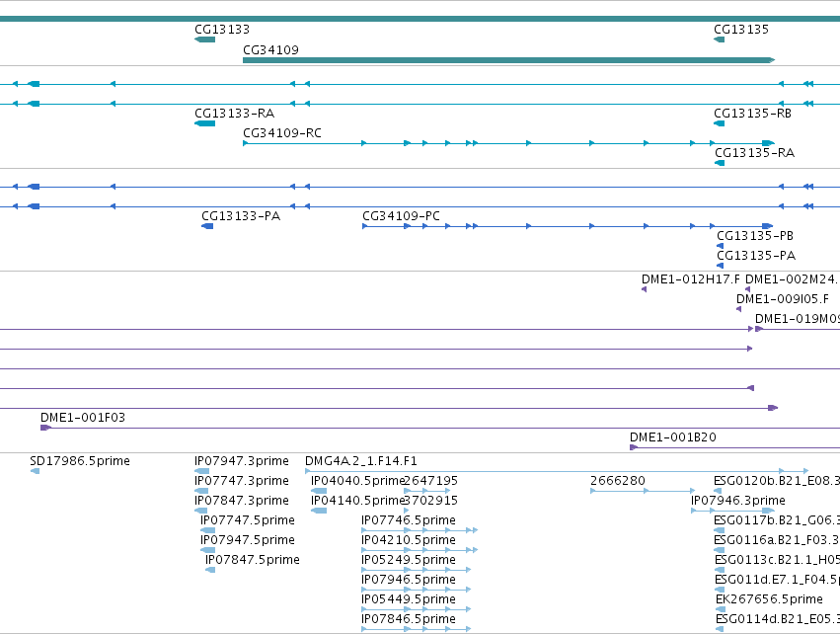Select the IP07946.5prime EST label
This screenshot has height=634, width=840.
pyautogui.click(x=409, y=580)
